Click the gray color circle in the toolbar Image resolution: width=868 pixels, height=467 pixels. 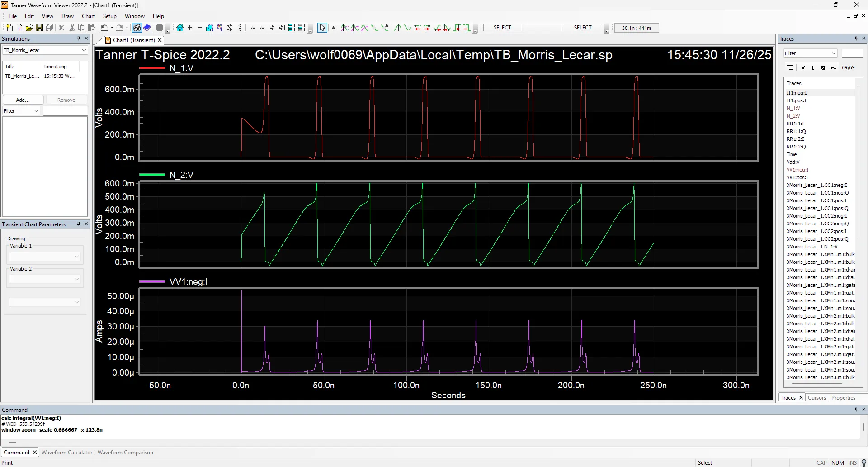click(159, 28)
